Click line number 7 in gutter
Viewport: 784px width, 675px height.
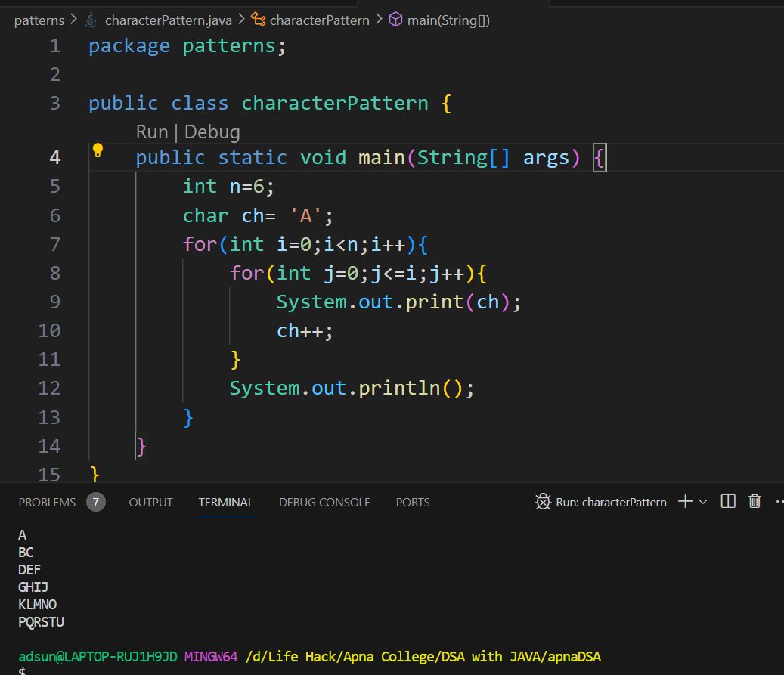click(x=55, y=244)
